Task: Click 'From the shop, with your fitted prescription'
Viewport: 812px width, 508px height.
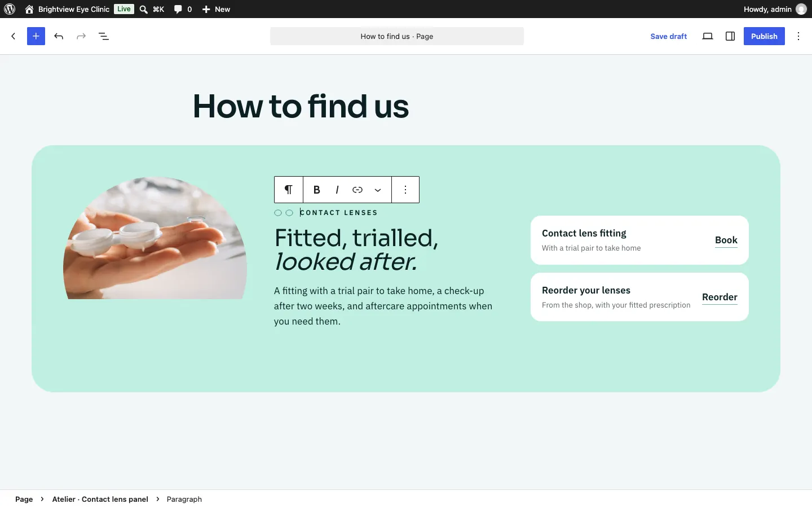Action: 616,305
